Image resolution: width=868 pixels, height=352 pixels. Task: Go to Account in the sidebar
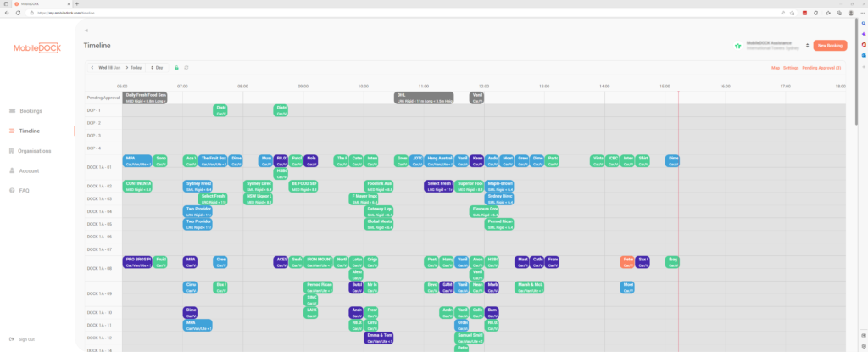point(25,170)
